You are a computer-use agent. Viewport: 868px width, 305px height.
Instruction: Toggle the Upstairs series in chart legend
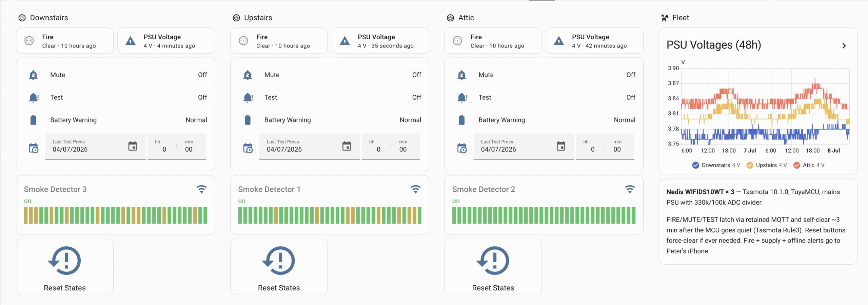[x=767, y=165]
